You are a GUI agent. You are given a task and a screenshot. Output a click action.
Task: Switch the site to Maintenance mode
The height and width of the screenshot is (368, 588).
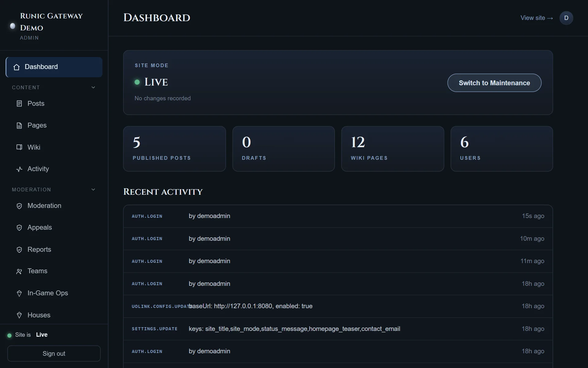[494, 83]
